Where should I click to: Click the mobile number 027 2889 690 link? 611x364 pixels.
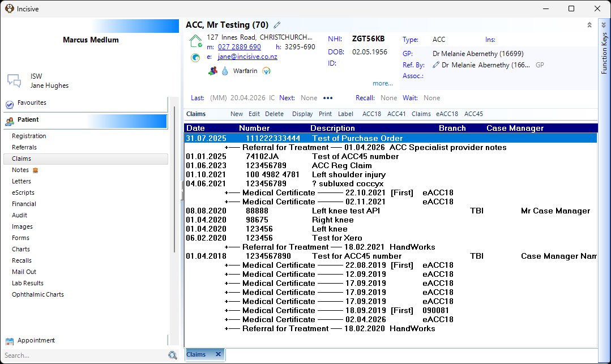pyautogui.click(x=240, y=47)
